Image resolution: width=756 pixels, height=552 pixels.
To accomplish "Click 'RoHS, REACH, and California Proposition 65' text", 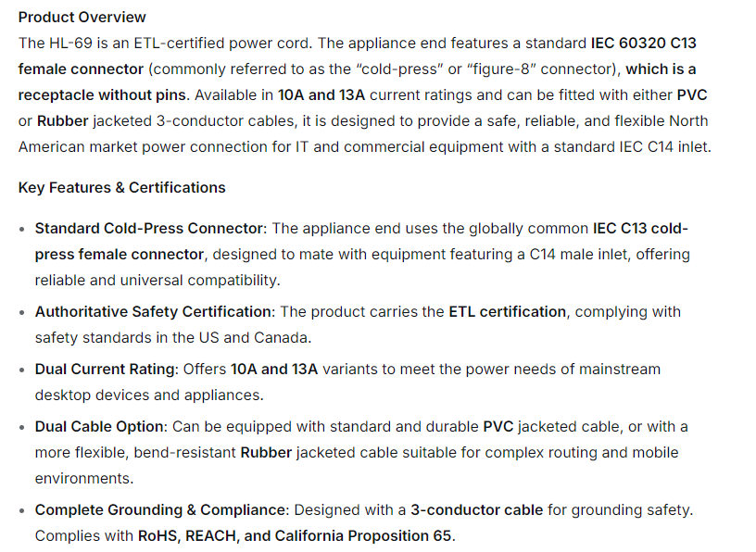I will (x=296, y=535).
